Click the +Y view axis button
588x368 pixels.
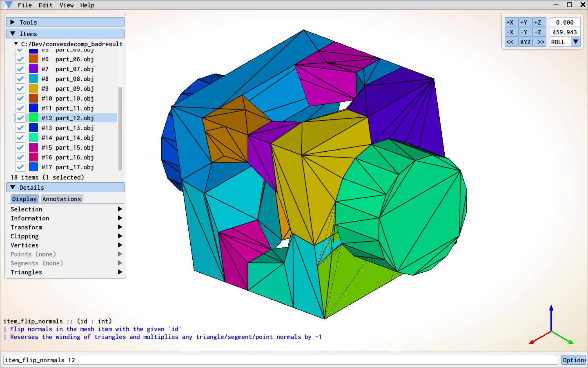point(525,22)
